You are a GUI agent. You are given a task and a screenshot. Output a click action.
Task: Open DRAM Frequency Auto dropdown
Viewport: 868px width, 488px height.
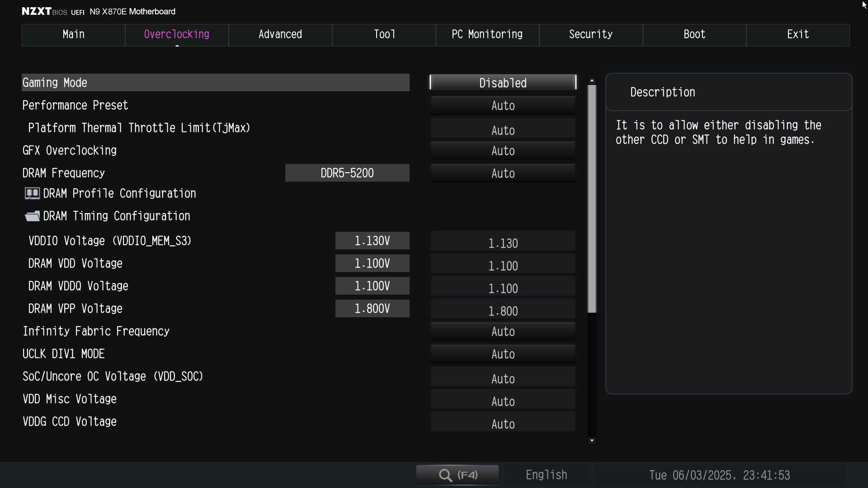coord(503,174)
